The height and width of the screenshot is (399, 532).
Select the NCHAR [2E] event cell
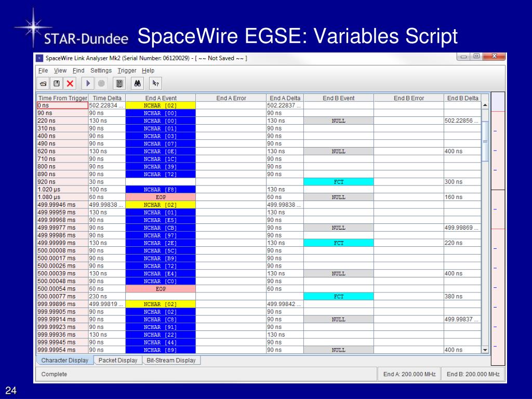(x=161, y=243)
